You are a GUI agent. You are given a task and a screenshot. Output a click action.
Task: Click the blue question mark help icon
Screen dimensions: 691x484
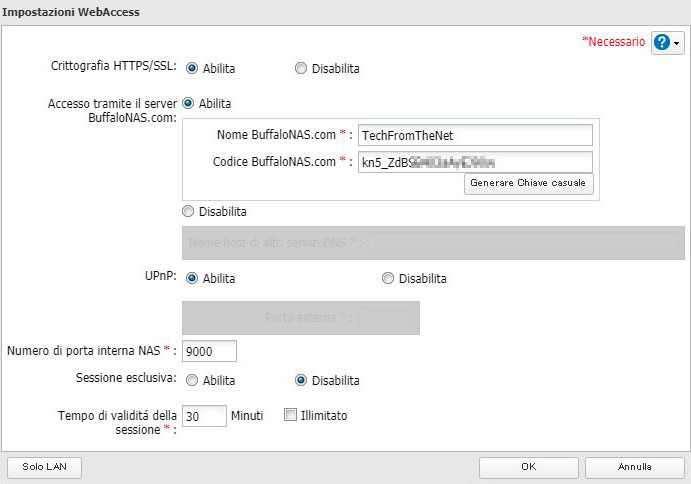(662, 43)
